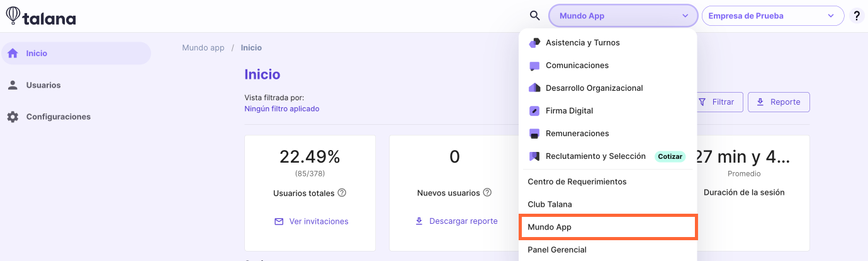The image size is (868, 261).
Task: Click the Desarrollo Organizacional icon
Action: point(534,88)
